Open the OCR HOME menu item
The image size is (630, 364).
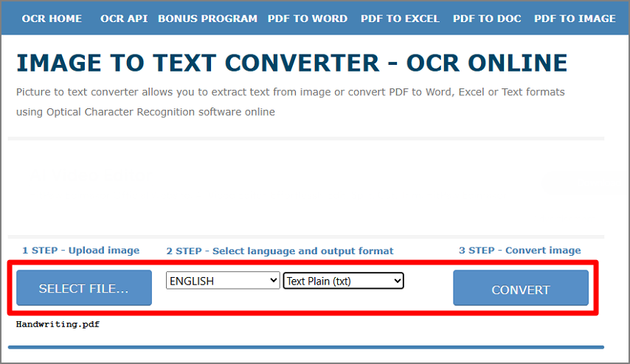click(x=52, y=18)
